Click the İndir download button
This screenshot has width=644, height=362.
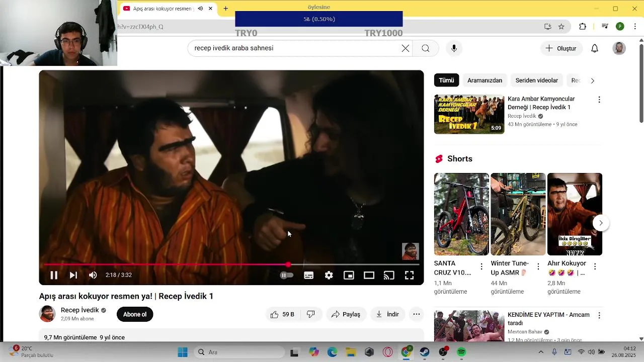coord(387,314)
